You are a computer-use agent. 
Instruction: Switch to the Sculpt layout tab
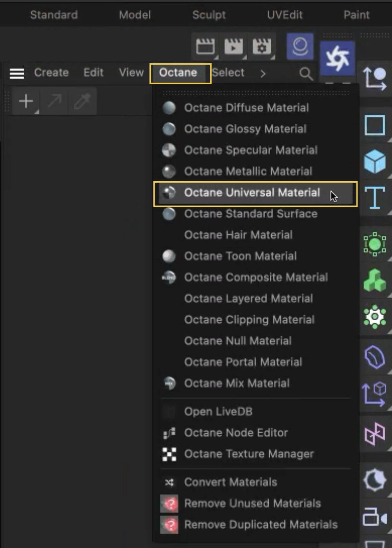tap(209, 15)
